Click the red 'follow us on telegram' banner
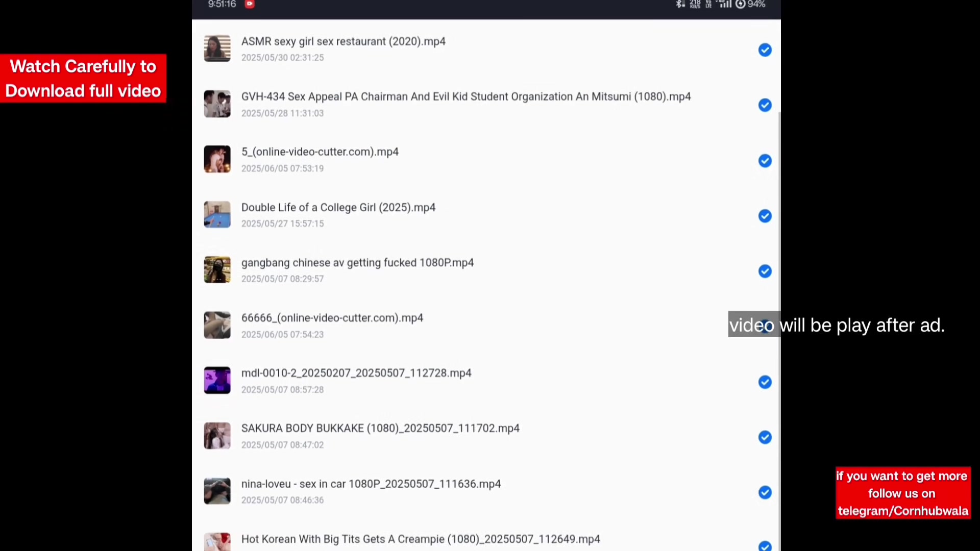Viewport: 980px width, 551px height. click(x=902, y=493)
